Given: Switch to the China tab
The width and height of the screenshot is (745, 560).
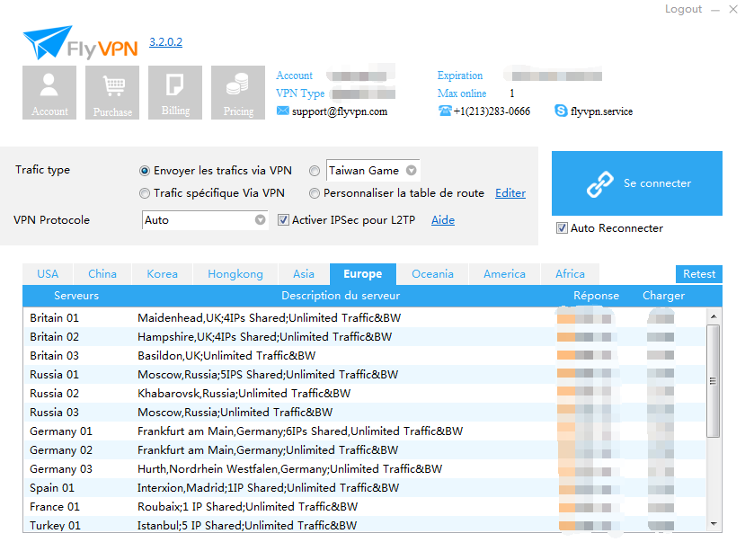Looking at the screenshot, I should (x=102, y=274).
